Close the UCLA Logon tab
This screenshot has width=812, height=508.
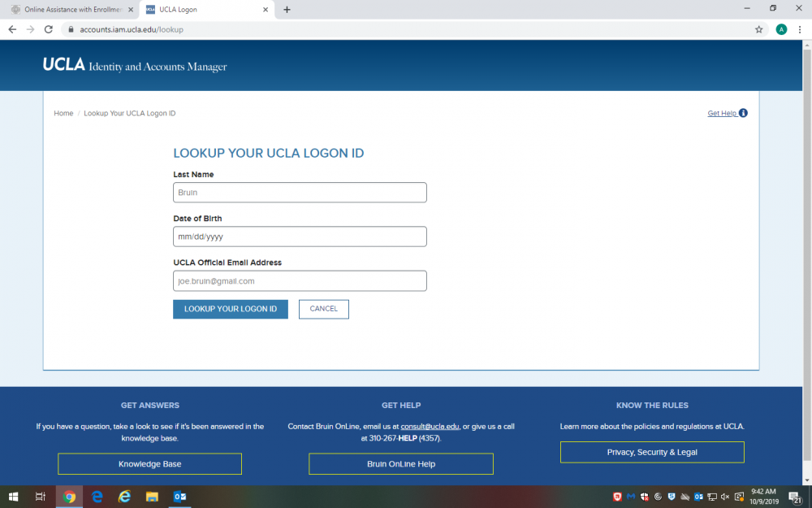tap(266, 9)
